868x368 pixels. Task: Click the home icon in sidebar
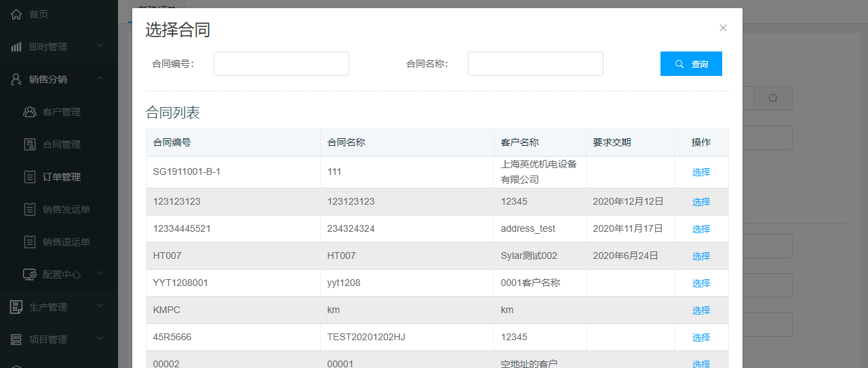(x=16, y=14)
